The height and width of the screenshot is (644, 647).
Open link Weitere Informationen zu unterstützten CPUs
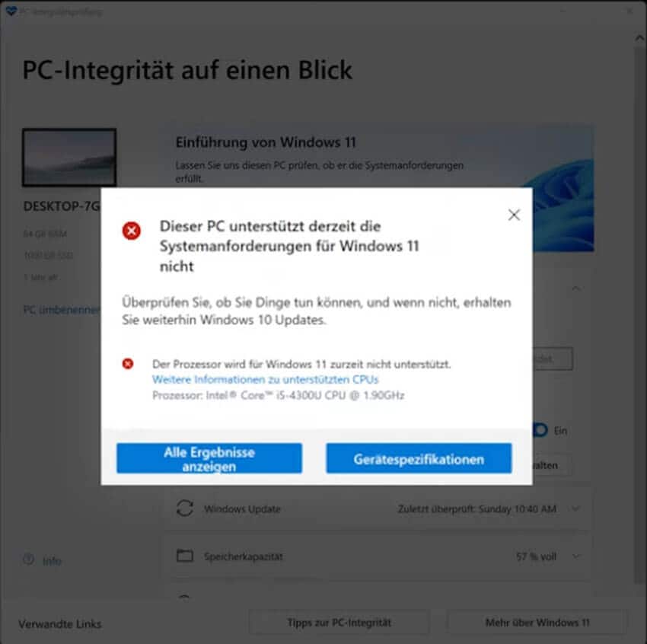tap(266, 379)
